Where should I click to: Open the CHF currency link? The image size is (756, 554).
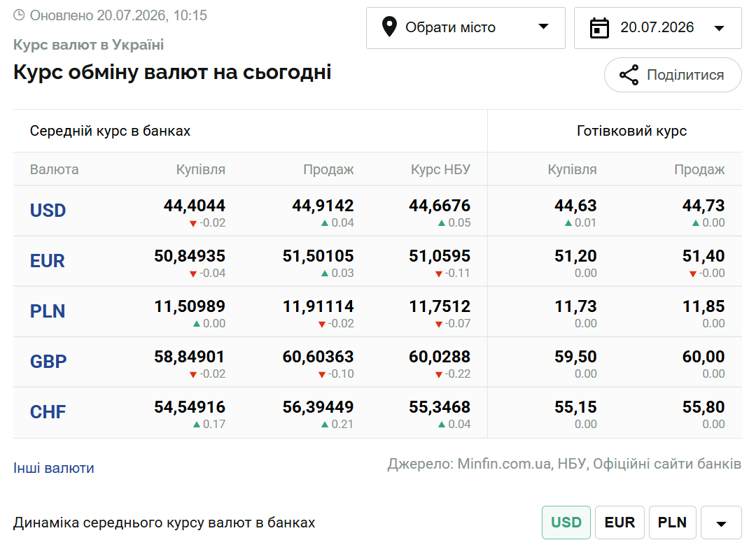48,413
